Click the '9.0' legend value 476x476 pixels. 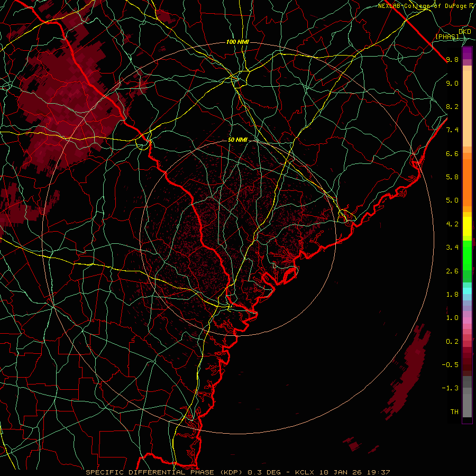[452, 83]
